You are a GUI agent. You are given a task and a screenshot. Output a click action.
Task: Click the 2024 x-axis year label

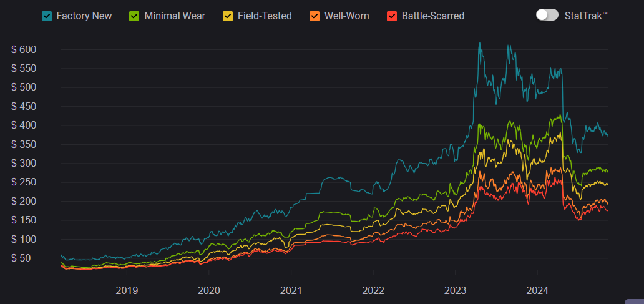[537, 290]
